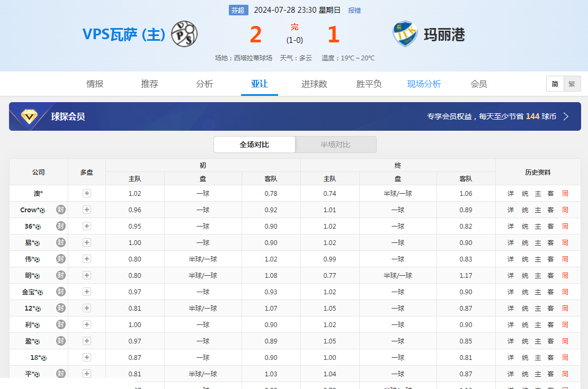This screenshot has height=389, width=588.
Task: Toggle traditional Chinese with 繁 button
Action: (x=572, y=84)
